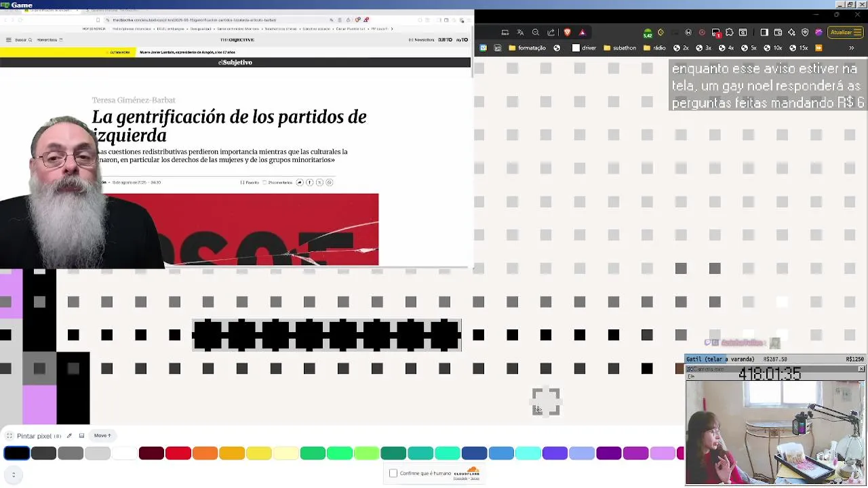
Task: Click the calendar bookmark icon
Action: (x=484, y=48)
